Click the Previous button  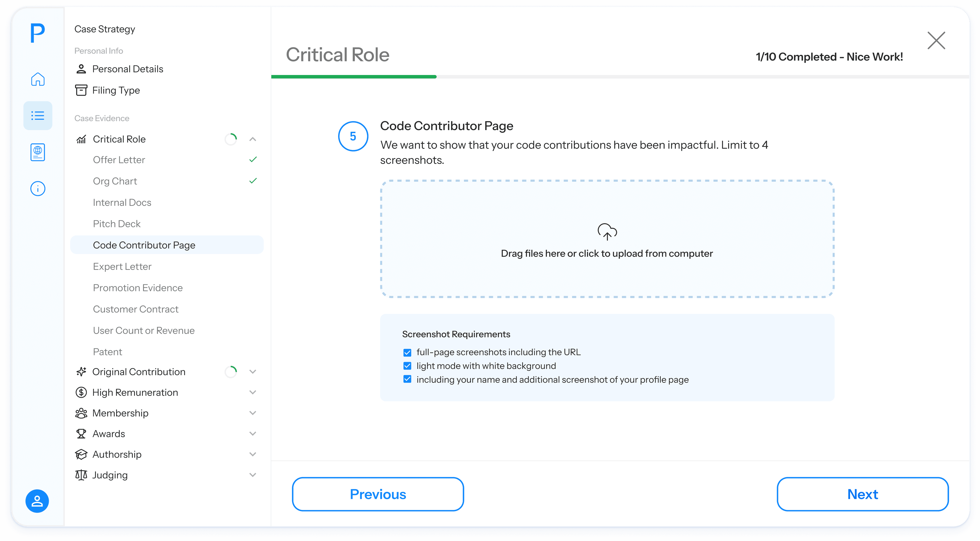click(378, 494)
